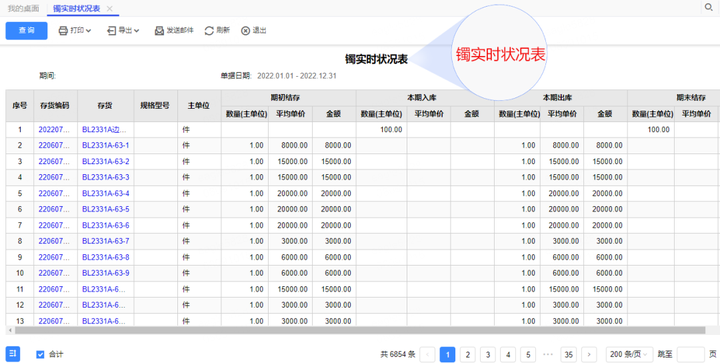Click the 发送邮件 label

tap(180, 30)
